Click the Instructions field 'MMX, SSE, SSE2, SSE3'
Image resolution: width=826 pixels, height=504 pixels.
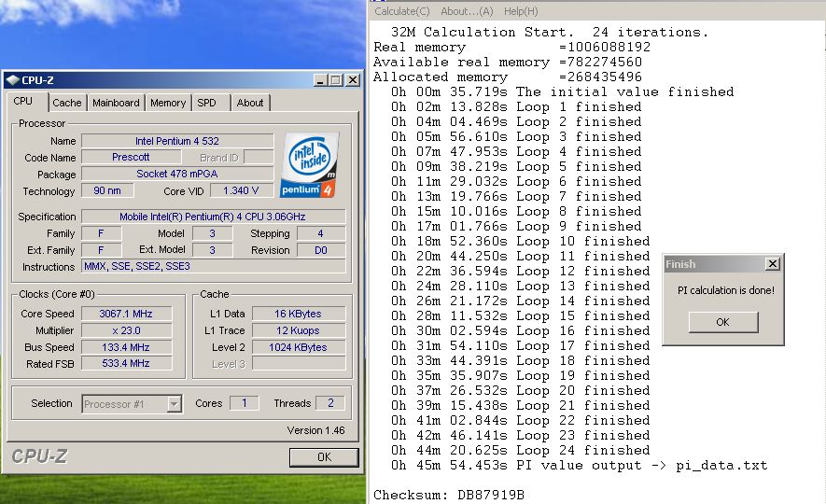coord(213,267)
